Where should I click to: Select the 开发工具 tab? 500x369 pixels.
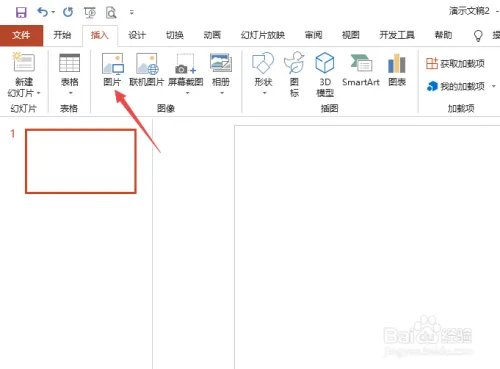(x=397, y=35)
